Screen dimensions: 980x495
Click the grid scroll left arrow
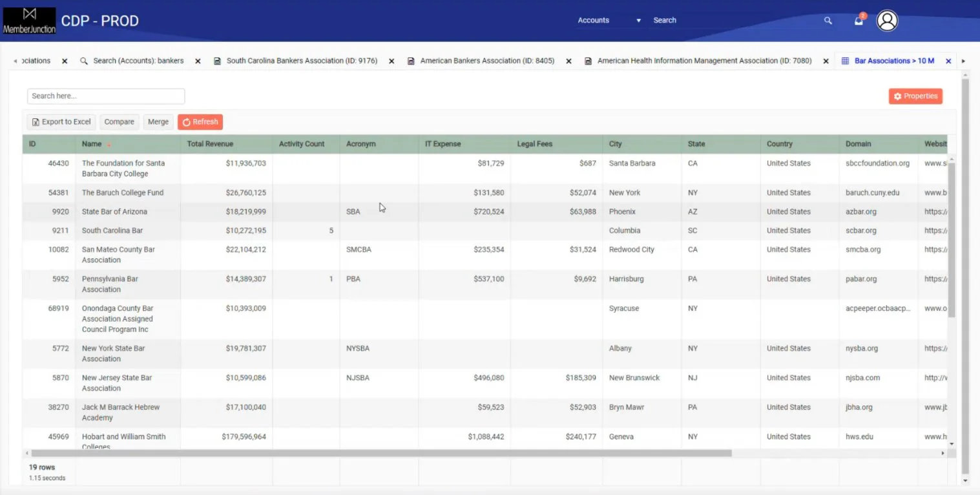pos(26,454)
